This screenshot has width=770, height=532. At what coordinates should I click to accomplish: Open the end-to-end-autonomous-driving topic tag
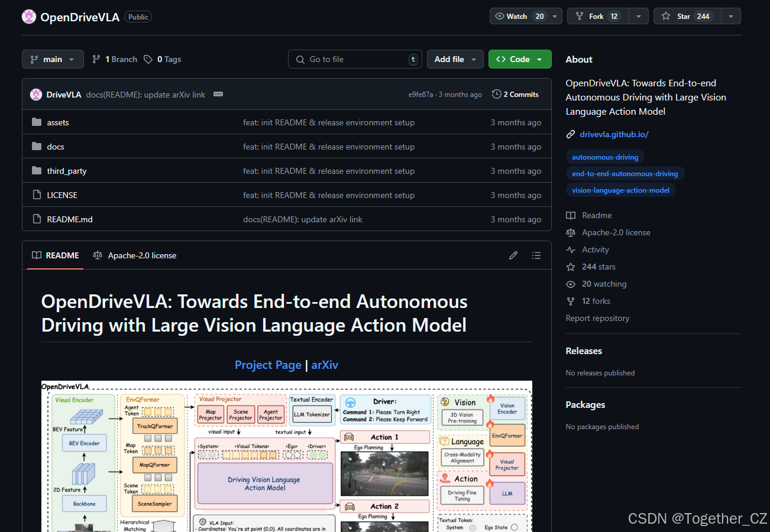(625, 174)
